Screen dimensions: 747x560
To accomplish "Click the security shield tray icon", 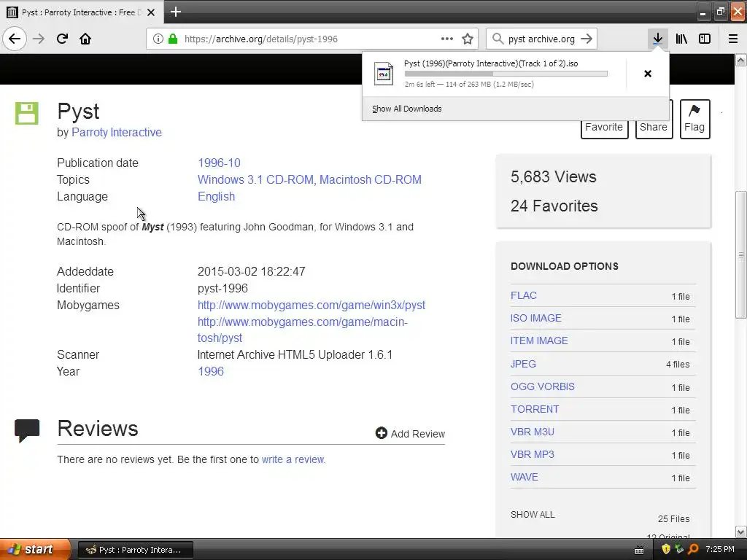I will point(666,549).
